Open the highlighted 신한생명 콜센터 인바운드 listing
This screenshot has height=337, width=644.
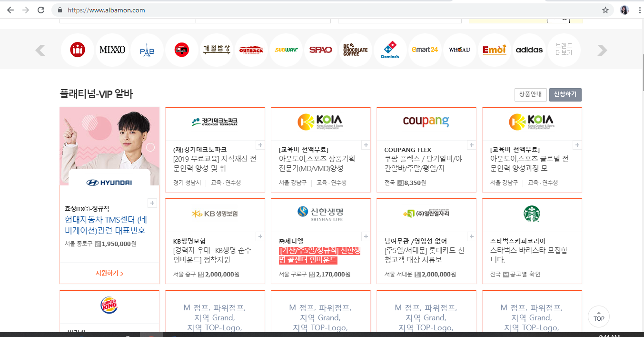(319, 255)
